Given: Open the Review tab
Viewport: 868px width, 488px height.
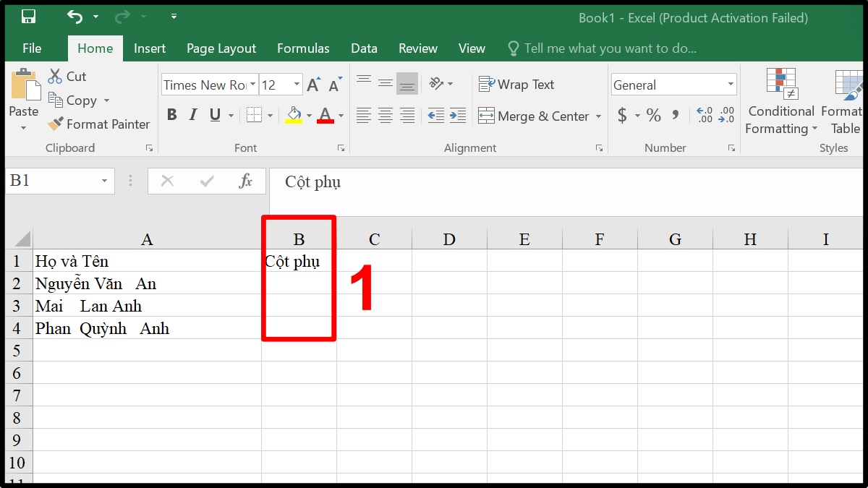Looking at the screenshot, I should click(417, 48).
